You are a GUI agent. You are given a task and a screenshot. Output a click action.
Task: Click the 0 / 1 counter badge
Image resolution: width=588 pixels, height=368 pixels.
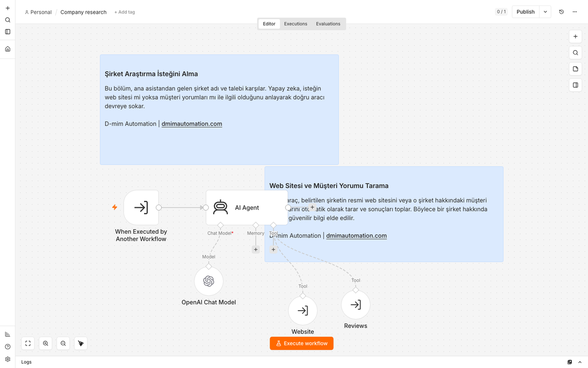pyautogui.click(x=501, y=12)
